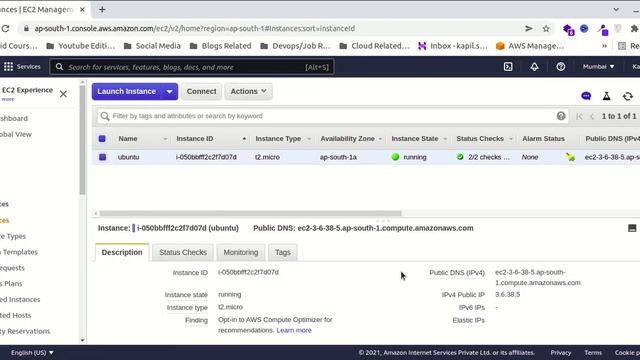Open the AWS Manage... bookmark
The height and width of the screenshot is (360, 640).
[530, 46]
